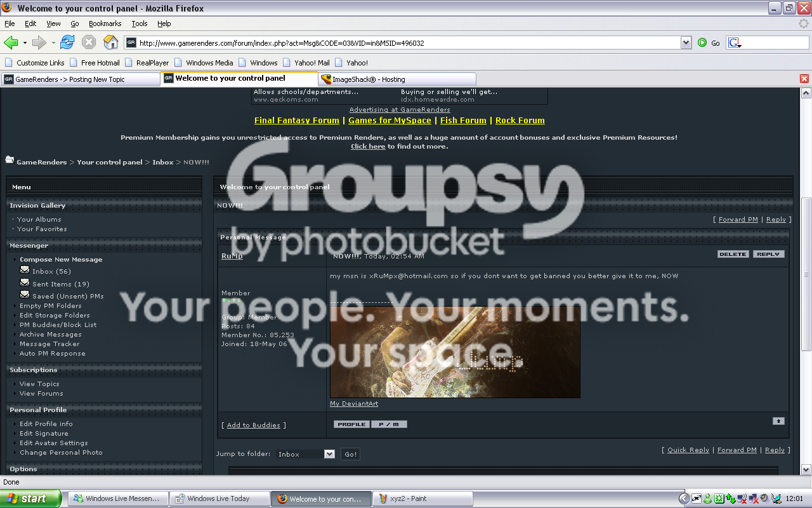Click the up-arrow icon in the message footer
The image size is (812, 508).
click(778, 421)
